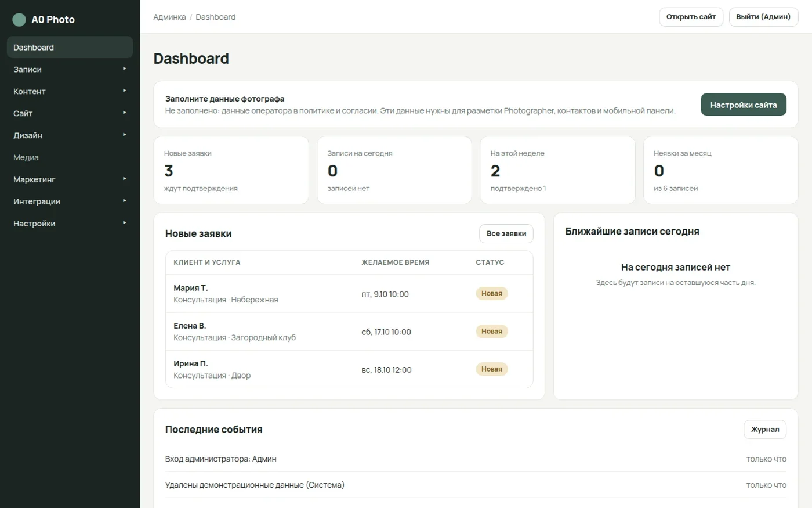The width and height of the screenshot is (812, 508).
Task: Expand the Дизайн menu arrow
Action: point(124,135)
